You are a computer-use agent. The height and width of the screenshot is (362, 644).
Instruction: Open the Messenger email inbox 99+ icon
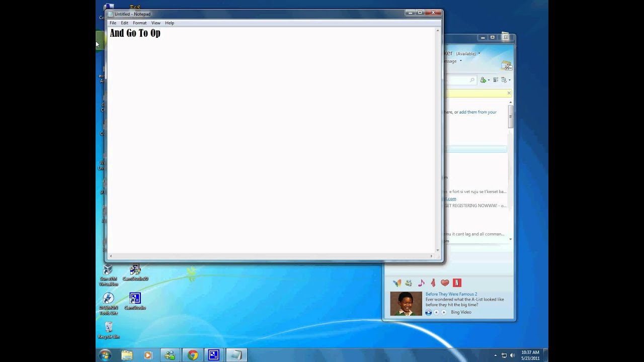[x=507, y=66]
